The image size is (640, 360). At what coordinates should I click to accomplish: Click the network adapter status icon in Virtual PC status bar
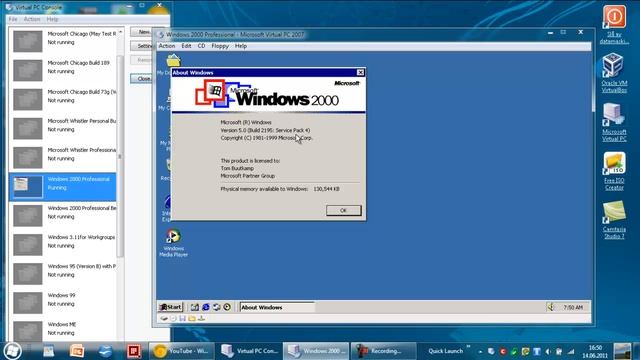201,318
